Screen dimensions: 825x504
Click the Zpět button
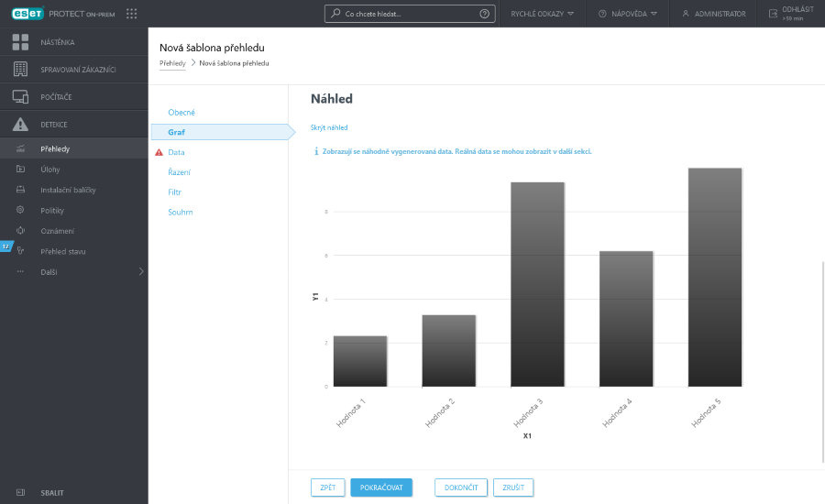[328, 488]
